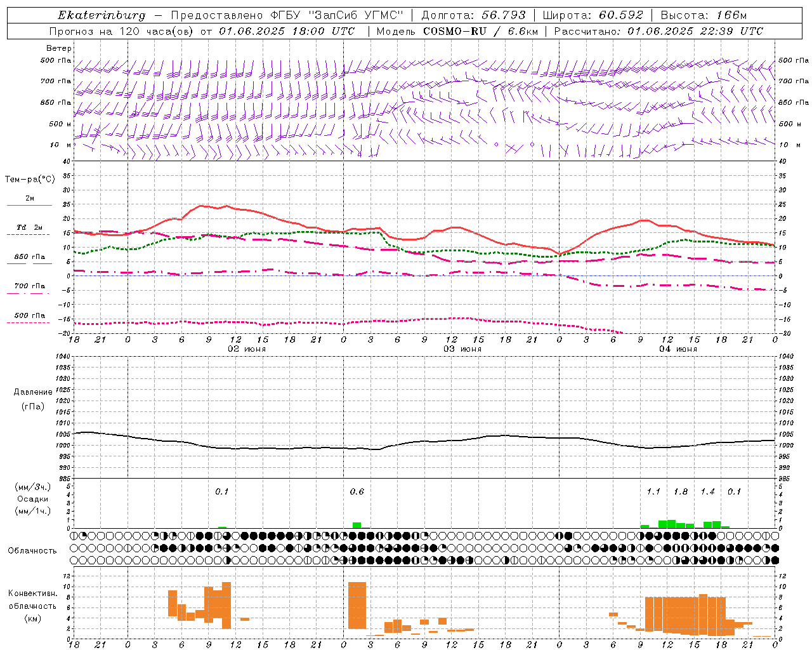812x650 pixels.
Task: Click the 1.4 precipitation total value
Action: [x=707, y=491]
